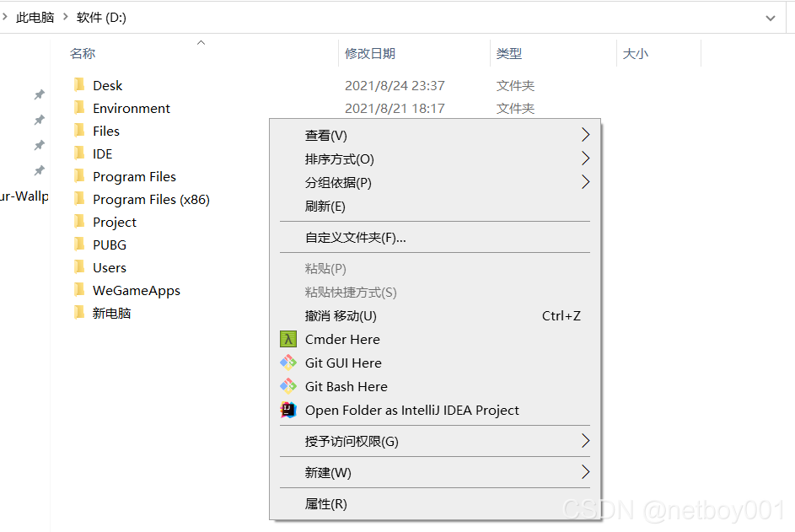Click 此电脑 in the address breadcrumb

coord(35,17)
